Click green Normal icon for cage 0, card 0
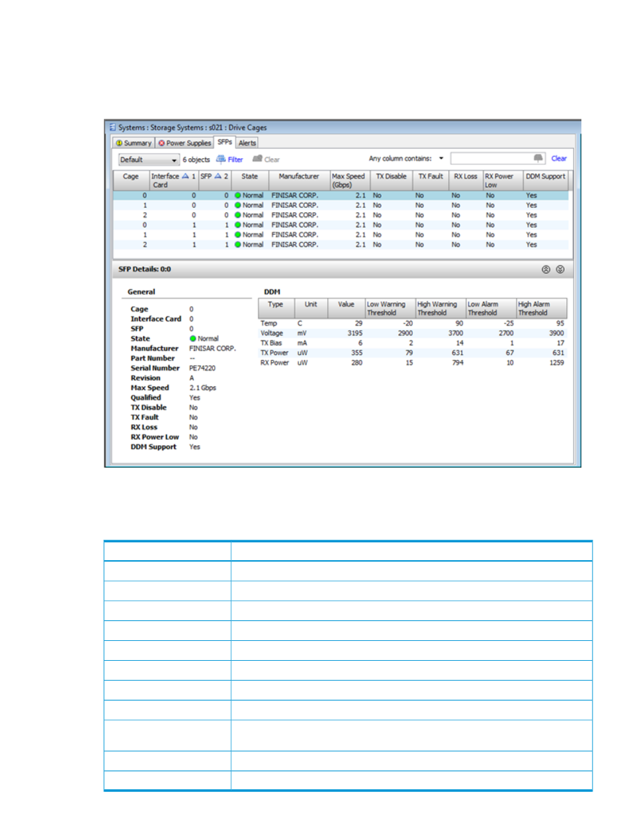This screenshot has height=840, width=631. [x=238, y=196]
